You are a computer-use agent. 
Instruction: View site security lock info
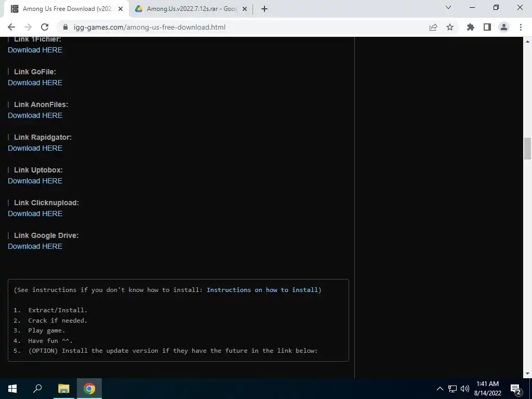pos(65,27)
